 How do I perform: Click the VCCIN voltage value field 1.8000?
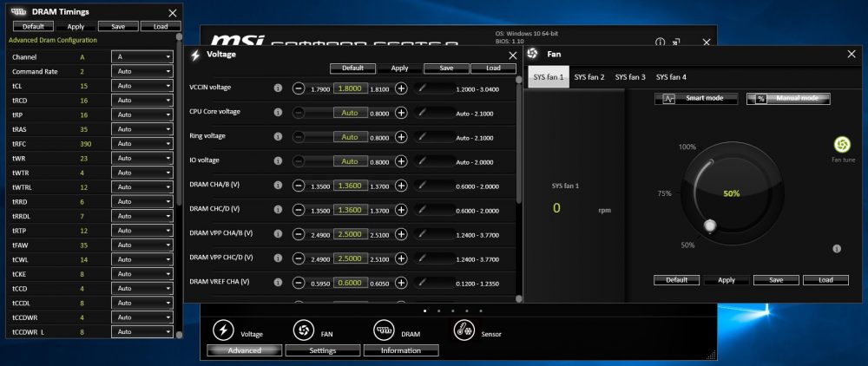351,88
